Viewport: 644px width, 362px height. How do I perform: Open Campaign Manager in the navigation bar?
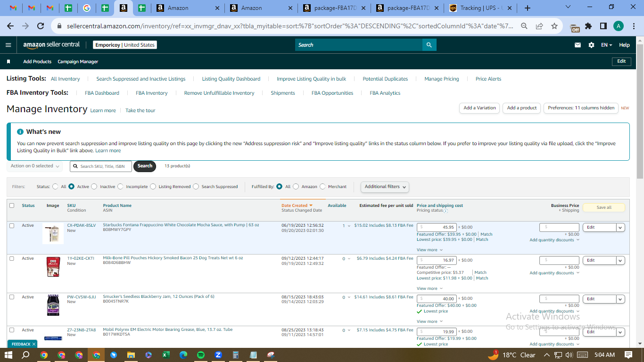78,62
